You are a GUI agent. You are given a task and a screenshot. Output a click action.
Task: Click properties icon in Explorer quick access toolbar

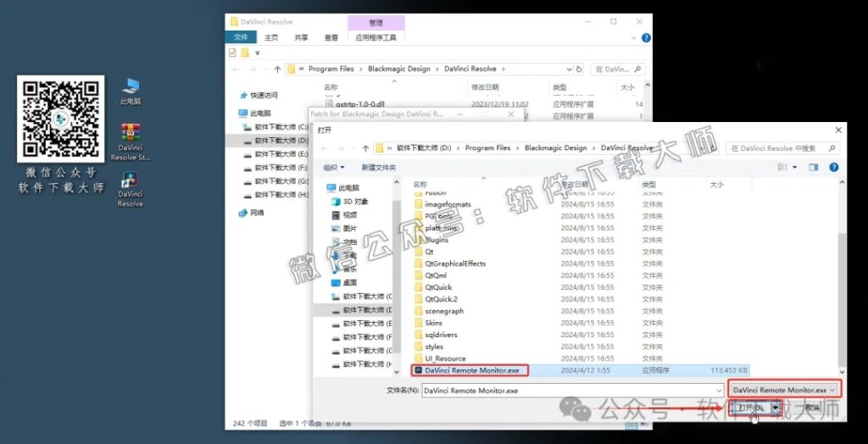click(x=232, y=53)
